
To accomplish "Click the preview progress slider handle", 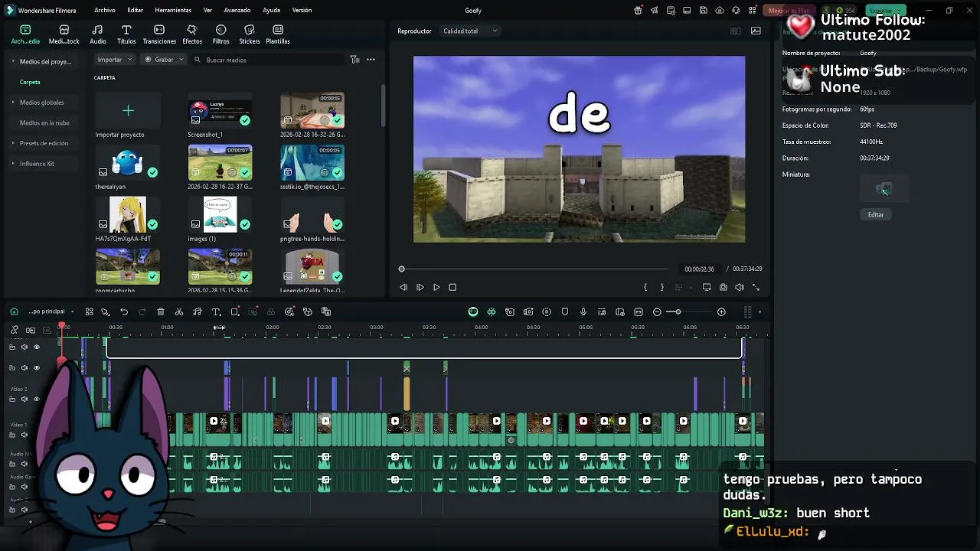I will tap(401, 269).
